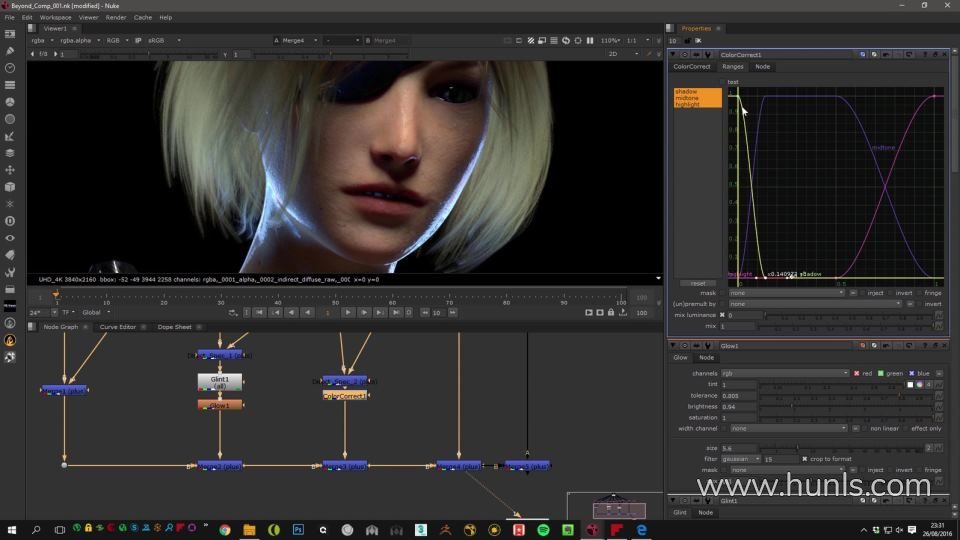Click the wrench icon in Glow1 header
Screen dimensions: 960x540
pos(708,346)
